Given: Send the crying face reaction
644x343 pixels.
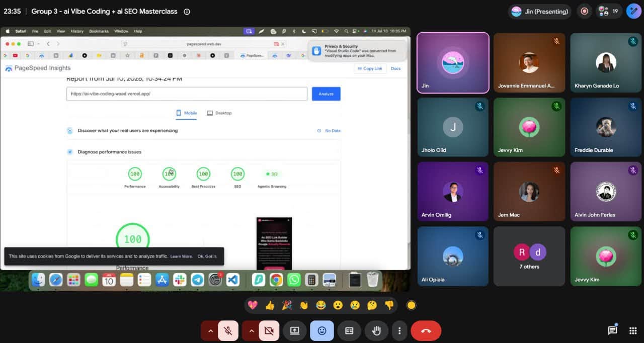Looking at the screenshot, I should coord(355,305).
